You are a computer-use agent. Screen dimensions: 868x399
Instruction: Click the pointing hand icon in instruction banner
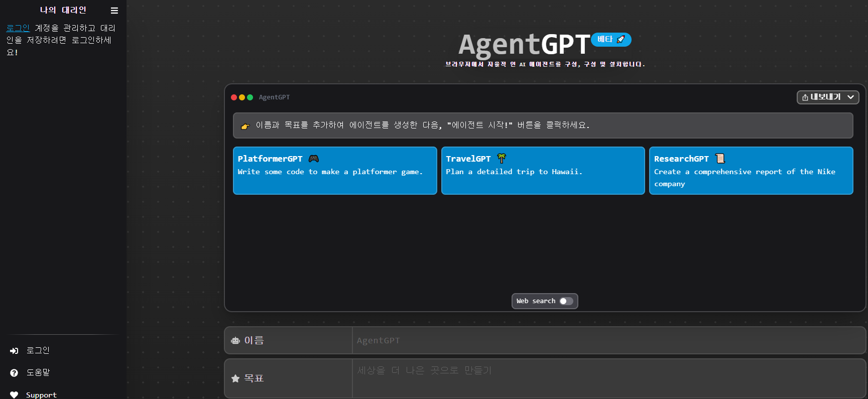245,126
